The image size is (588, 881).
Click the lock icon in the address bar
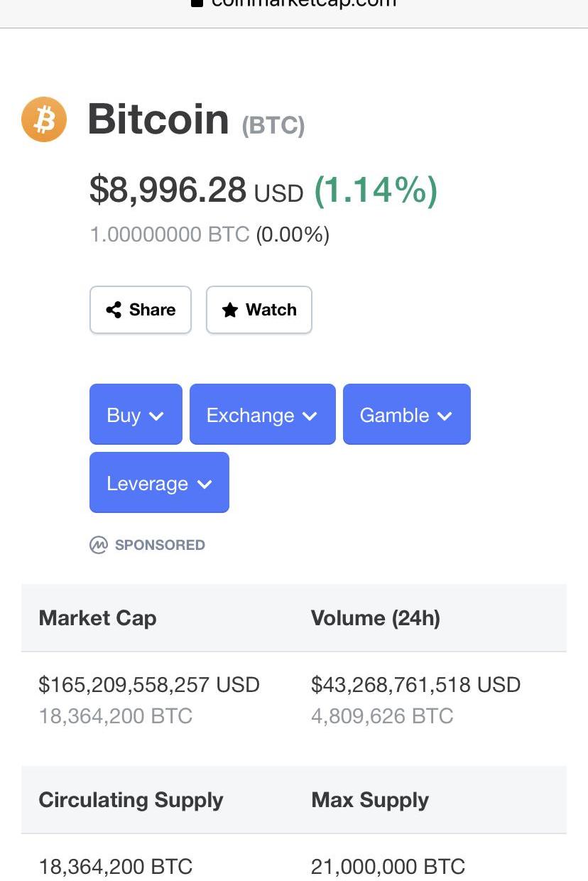tap(197, 3)
